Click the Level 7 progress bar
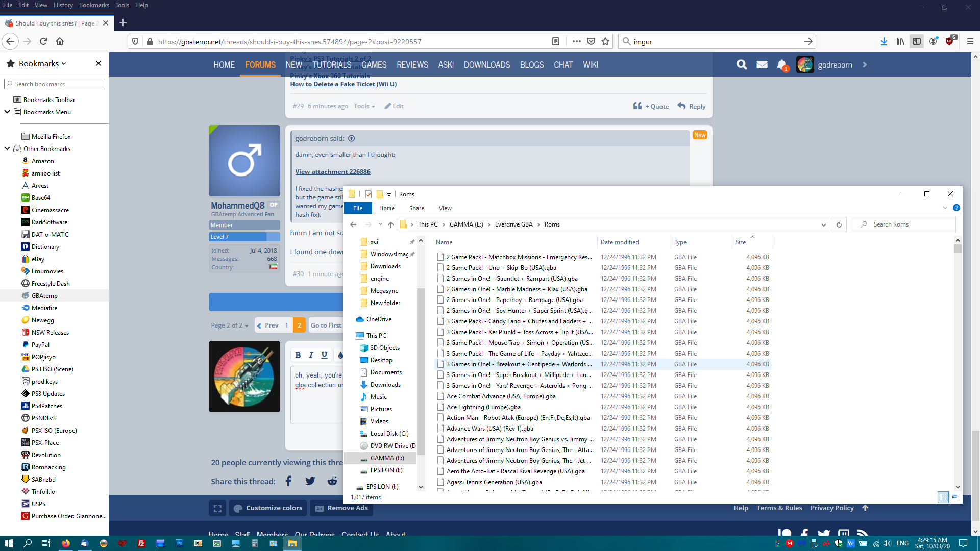Viewport: 980px width, 551px height. tap(244, 237)
